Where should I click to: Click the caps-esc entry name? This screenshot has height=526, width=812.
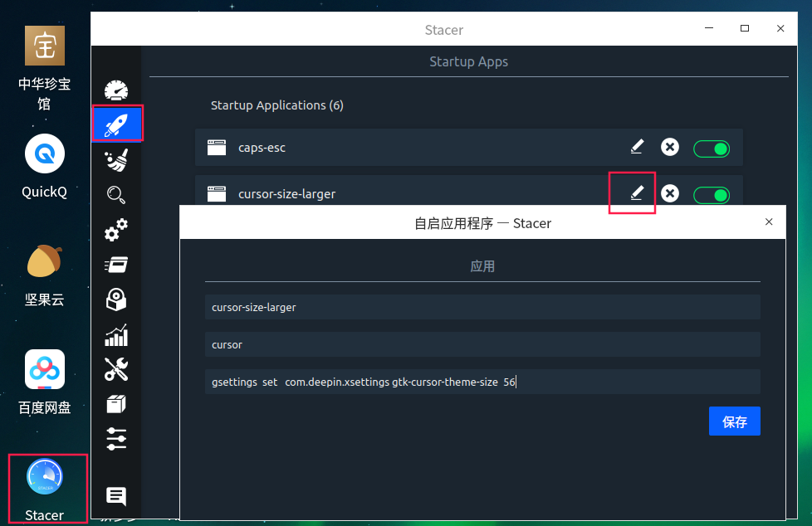pos(262,148)
